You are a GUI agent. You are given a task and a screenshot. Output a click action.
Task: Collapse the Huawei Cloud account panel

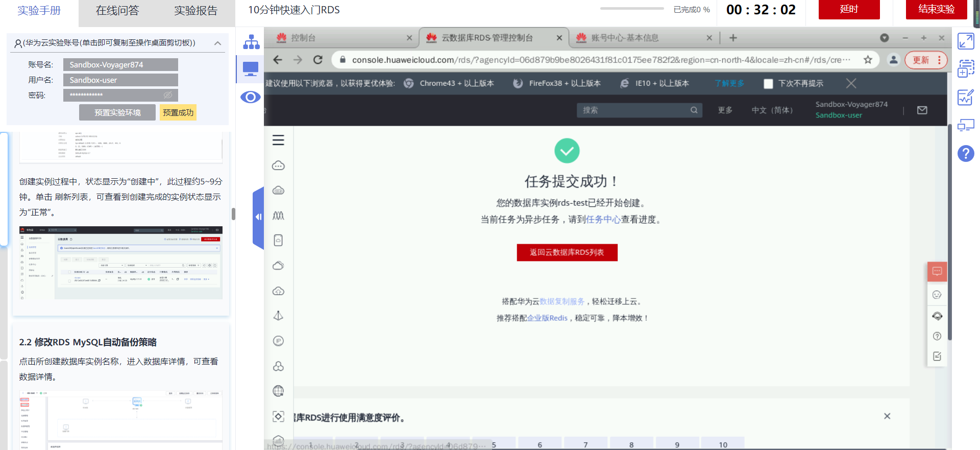(218, 43)
